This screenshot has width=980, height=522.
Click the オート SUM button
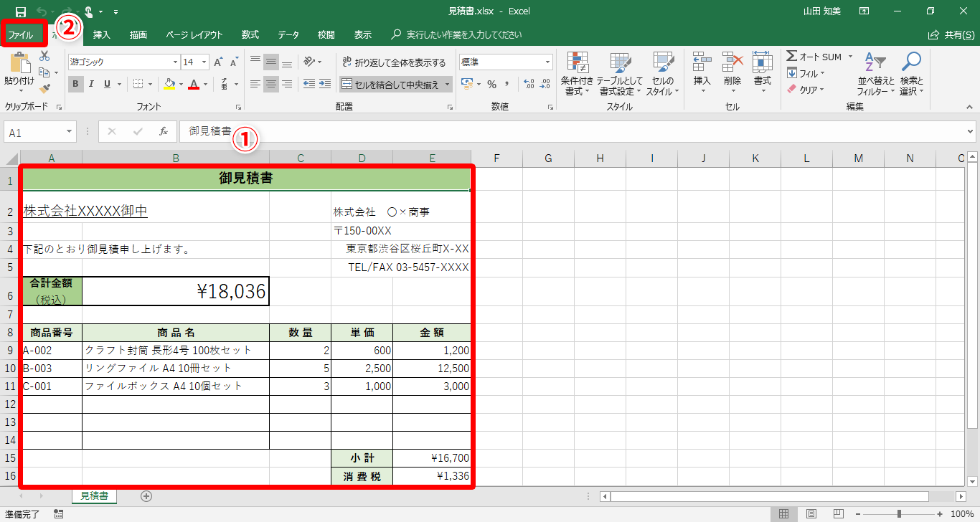[x=814, y=57]
